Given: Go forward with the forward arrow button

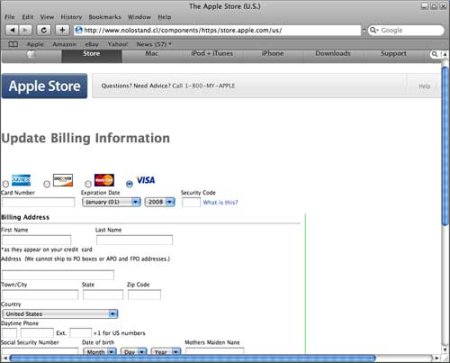Looking at the screenshot, I should coord(25,30).
